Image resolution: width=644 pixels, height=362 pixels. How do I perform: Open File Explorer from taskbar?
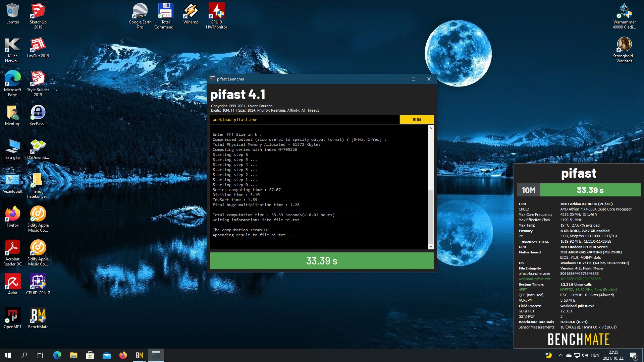click(x=73, y=355)
